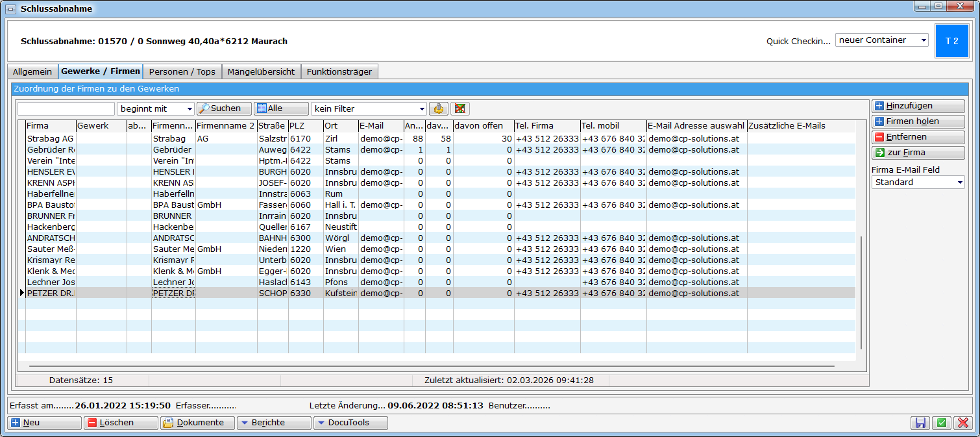Show all records with Alle button
Viewport: 980px width, 437px height.
[281, 108]
